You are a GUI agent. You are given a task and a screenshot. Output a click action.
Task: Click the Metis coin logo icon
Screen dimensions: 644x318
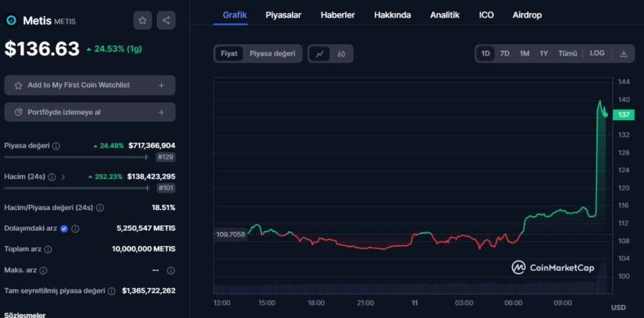coord(11,20)
